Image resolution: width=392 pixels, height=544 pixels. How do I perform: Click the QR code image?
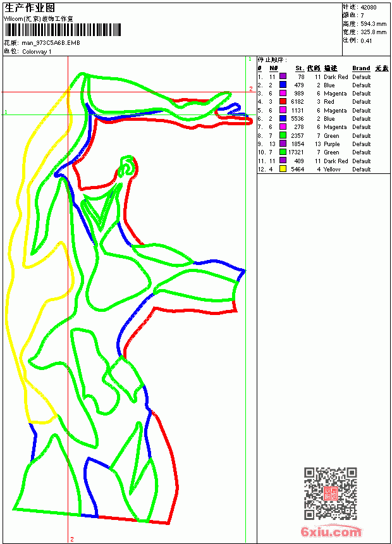coord(331,493)
